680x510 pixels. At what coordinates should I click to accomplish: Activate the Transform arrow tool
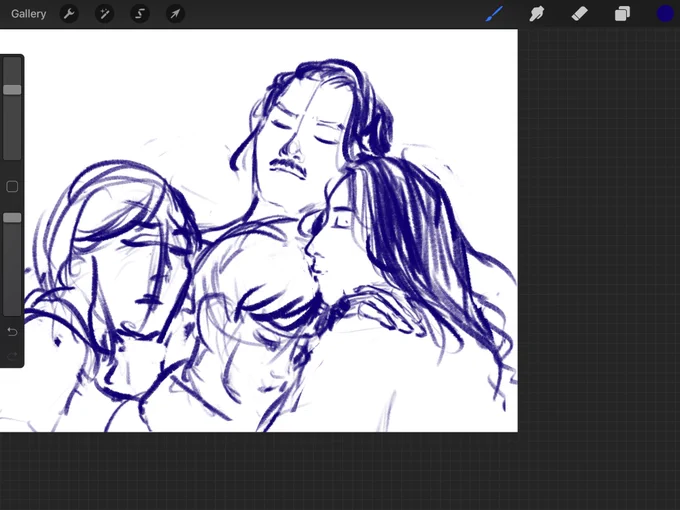(176, 14)
